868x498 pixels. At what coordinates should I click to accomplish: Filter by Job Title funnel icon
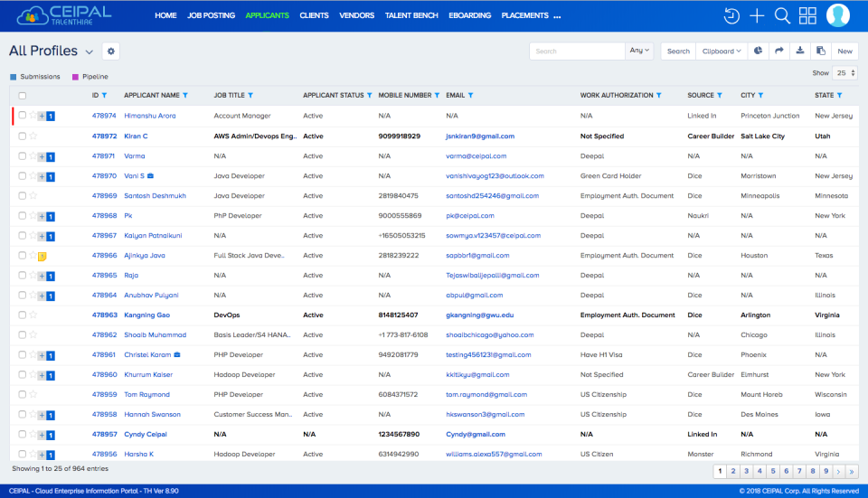click(250, 95)
